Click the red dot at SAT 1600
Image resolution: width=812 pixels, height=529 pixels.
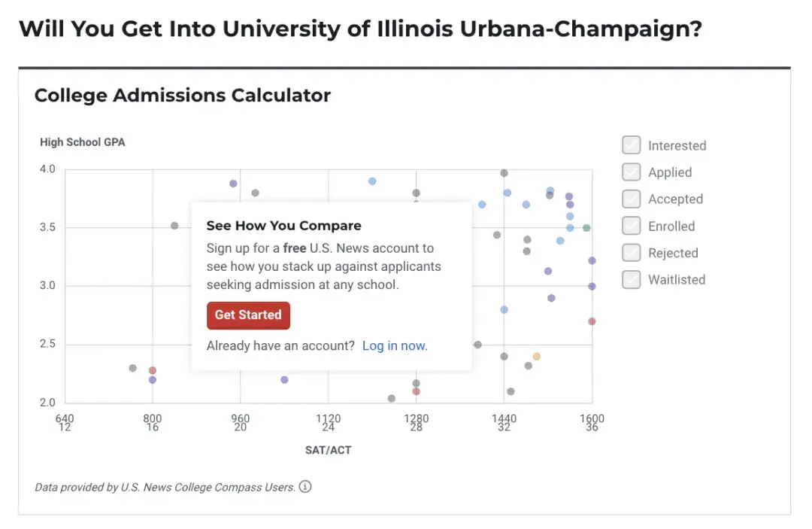point(592,321)
